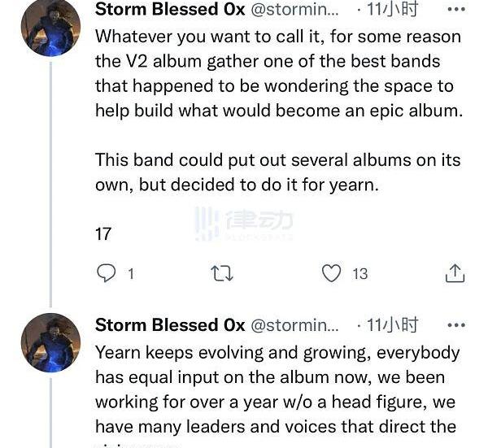Like the tweet with the heart icon
488x448 pixels.
[x=331, y=274]
